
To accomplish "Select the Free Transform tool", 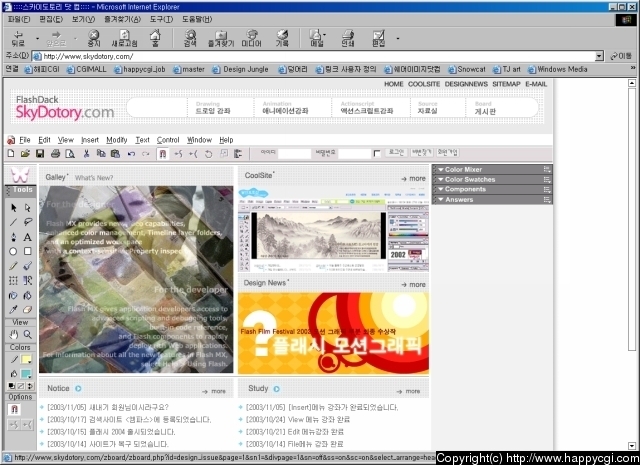I will coord(13,280).
